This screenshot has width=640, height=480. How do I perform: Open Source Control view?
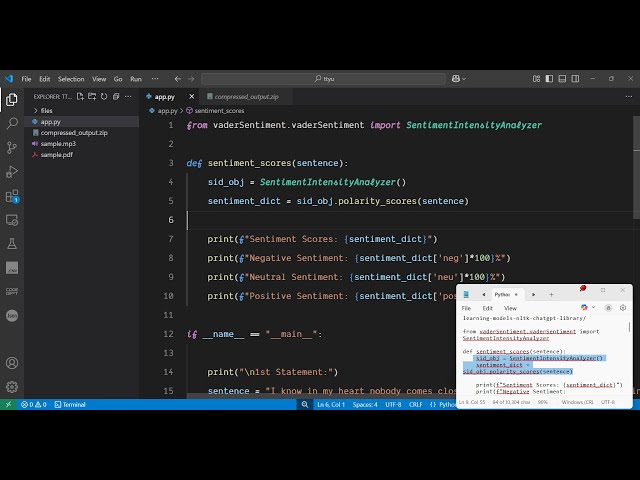12,147
